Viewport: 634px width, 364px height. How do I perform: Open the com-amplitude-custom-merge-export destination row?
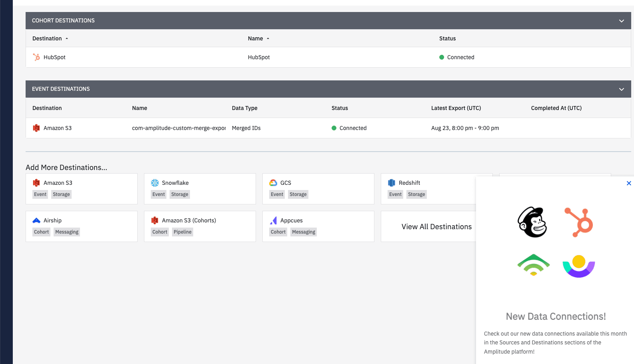179,128
